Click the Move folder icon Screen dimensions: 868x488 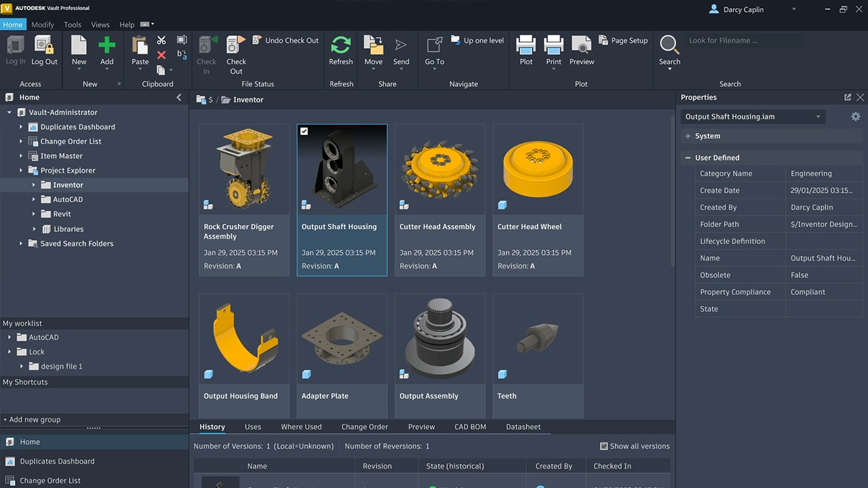point(373,45)
